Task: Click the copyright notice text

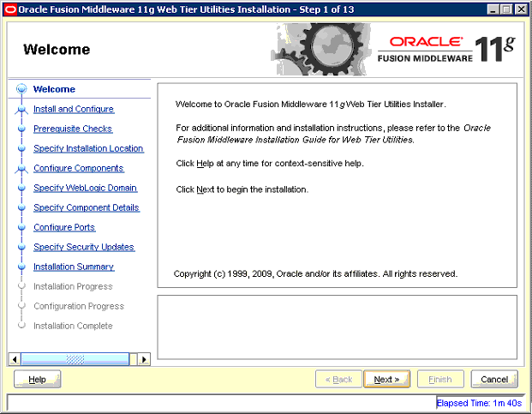Action: click(315, 273)
